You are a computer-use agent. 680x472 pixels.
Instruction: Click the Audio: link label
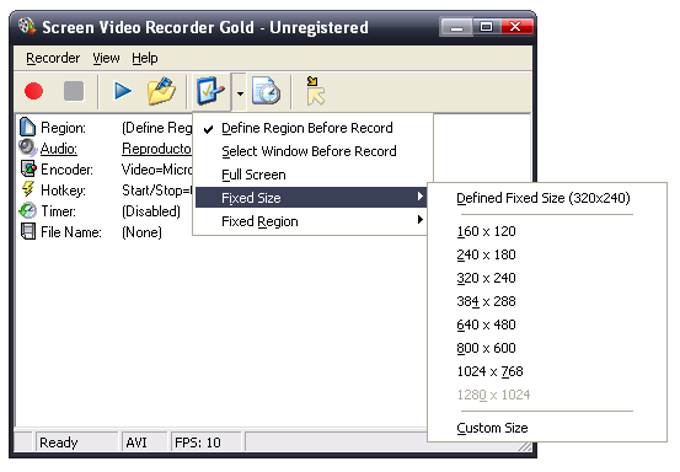59,149
